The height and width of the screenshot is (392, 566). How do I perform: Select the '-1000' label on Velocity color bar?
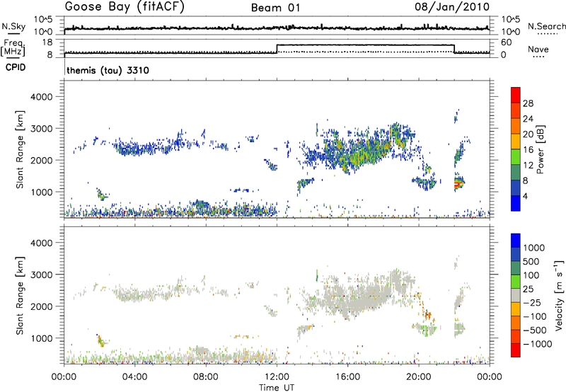pyautogui.click(x=537, y=344)
